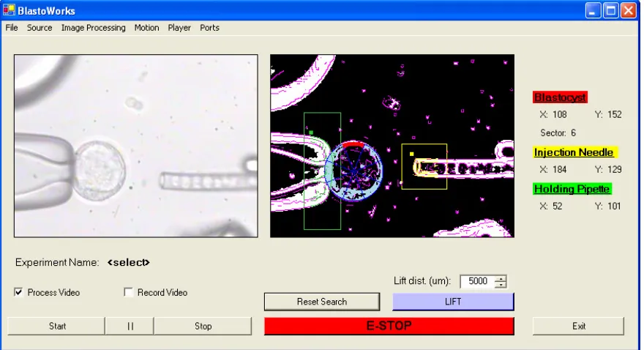The height and width of the screenshot is (350, 644).
Task: Increase lift distance with up arrow
Action: coord(501,278)
